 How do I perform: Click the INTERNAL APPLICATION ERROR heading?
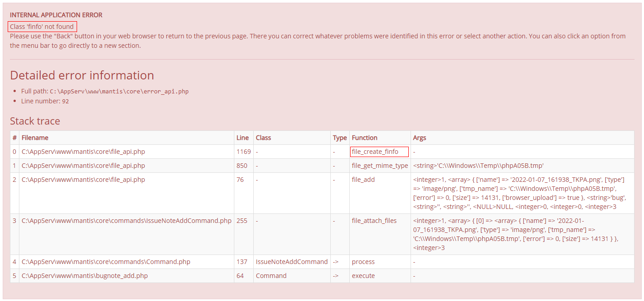coord(56,15)
